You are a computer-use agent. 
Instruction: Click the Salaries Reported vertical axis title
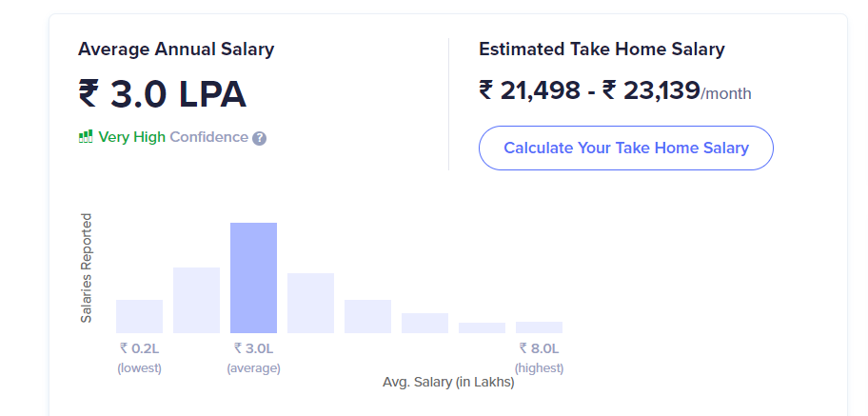tap(86, 268)
